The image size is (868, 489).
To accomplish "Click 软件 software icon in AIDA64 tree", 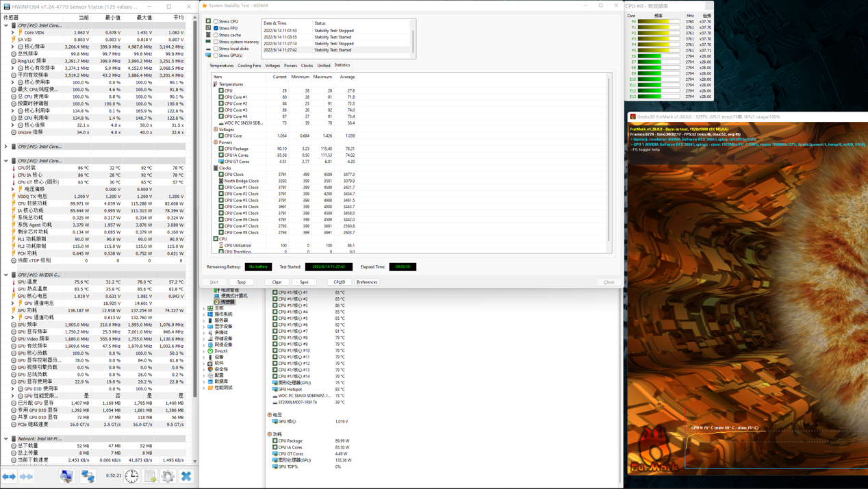I will 210,363.
